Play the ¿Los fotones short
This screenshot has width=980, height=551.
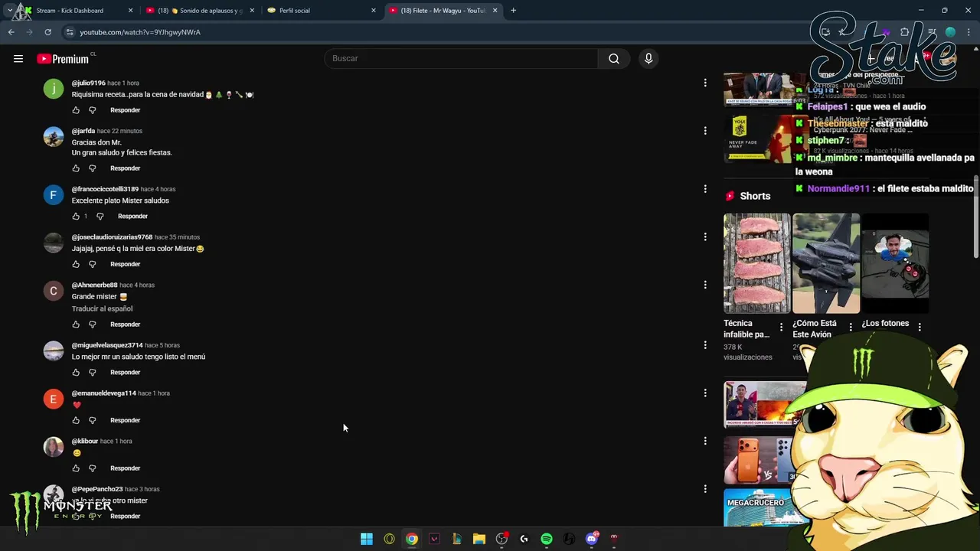tap(895, 263)
